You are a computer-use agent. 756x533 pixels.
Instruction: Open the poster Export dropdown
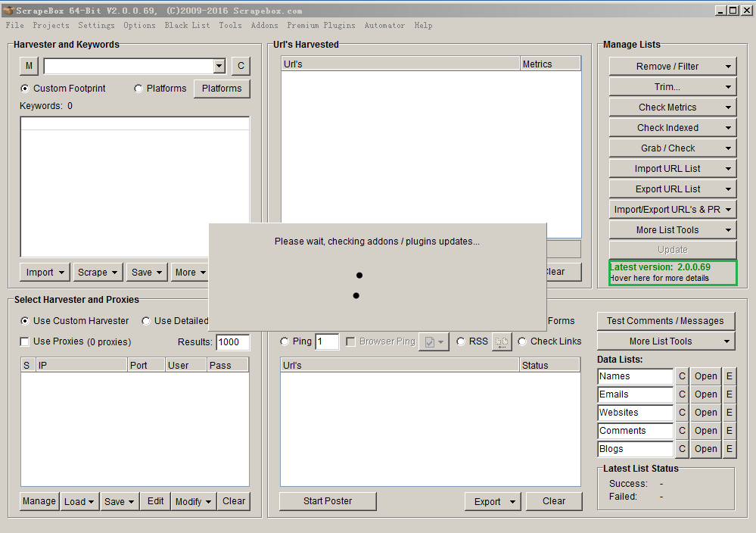tap(493, 501)
